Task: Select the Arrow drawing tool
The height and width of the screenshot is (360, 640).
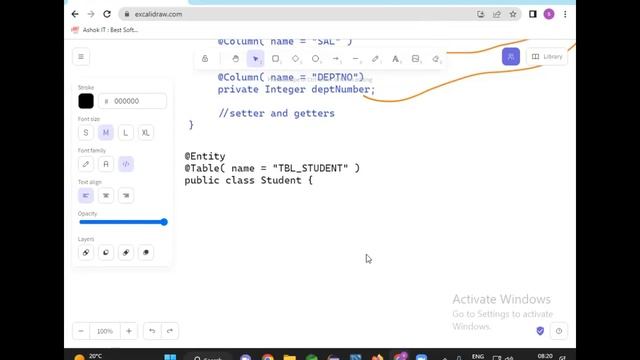Action: pos(336,59)
